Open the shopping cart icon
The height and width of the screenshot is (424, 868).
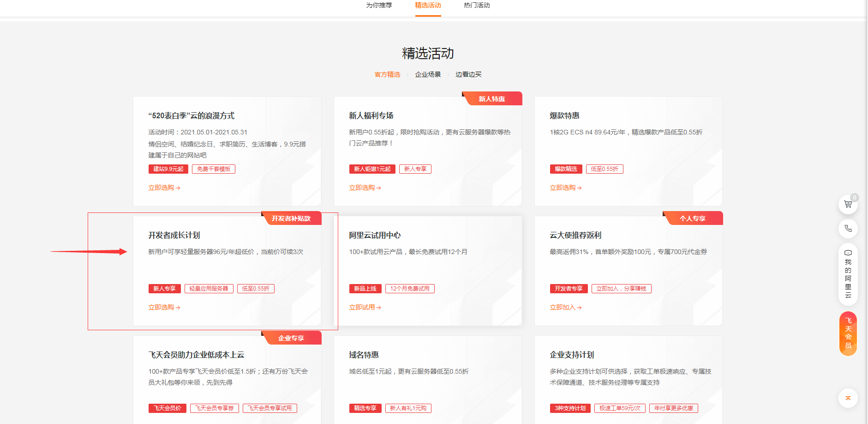coord(848,204)
